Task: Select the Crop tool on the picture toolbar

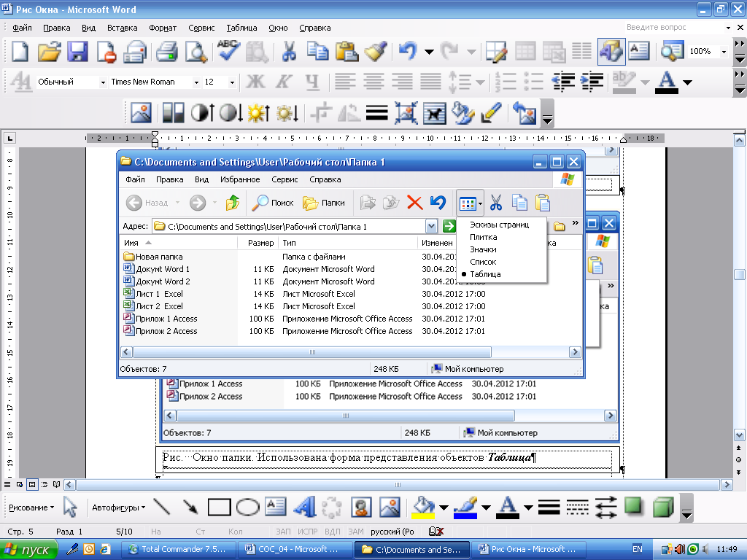Action: tap(322, 113)
